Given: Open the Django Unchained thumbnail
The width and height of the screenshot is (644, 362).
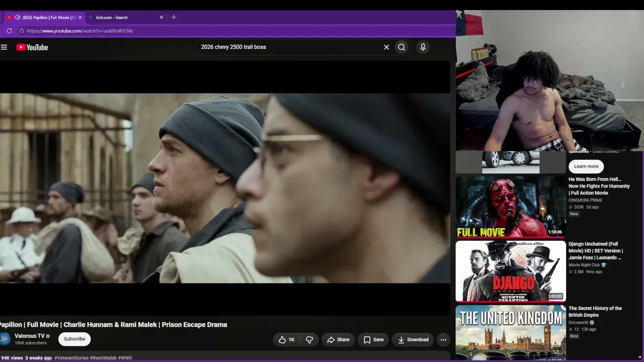Looking at the screenshot, I should (511, 271).
